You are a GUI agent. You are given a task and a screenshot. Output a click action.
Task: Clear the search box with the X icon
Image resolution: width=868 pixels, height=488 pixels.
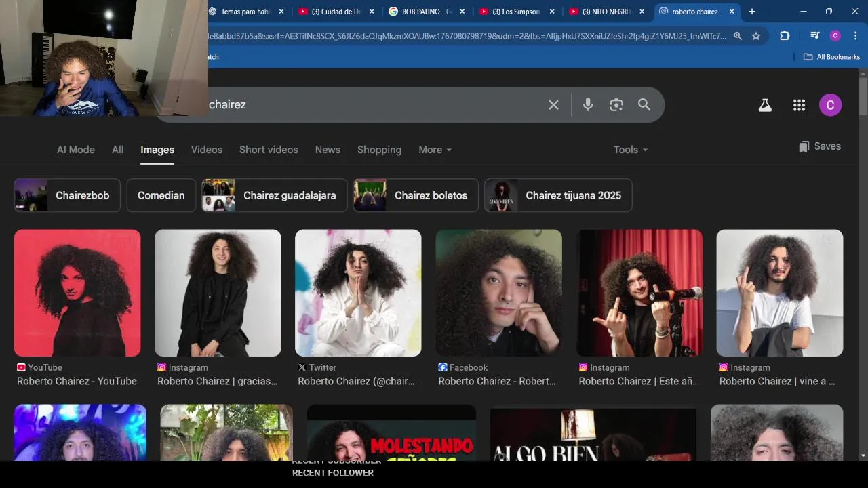553,105
